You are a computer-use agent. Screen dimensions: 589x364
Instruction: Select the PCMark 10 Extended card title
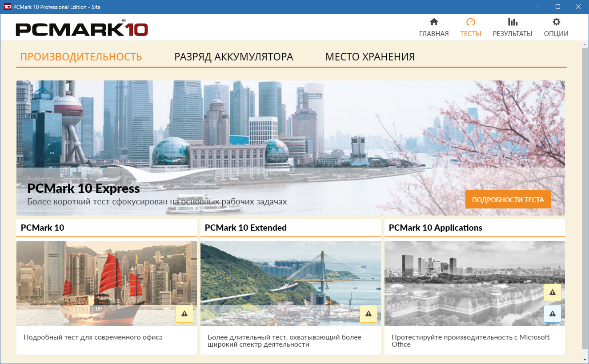pos(246,228)
